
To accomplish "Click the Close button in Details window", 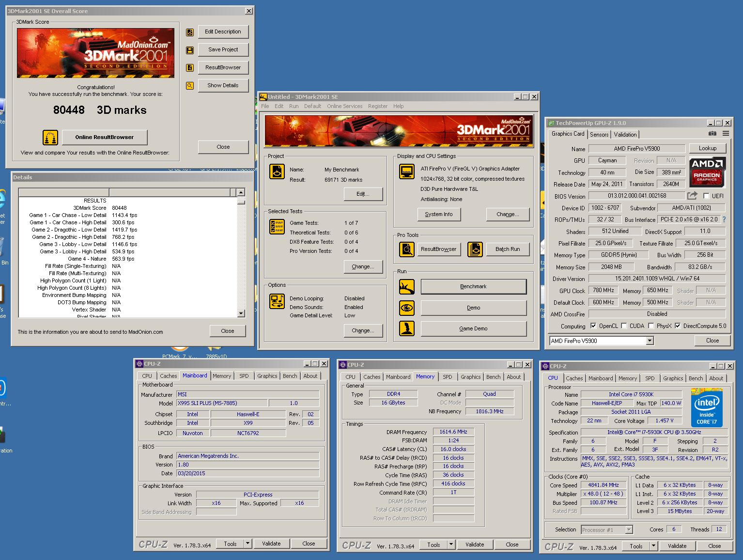I will point(228,331).
